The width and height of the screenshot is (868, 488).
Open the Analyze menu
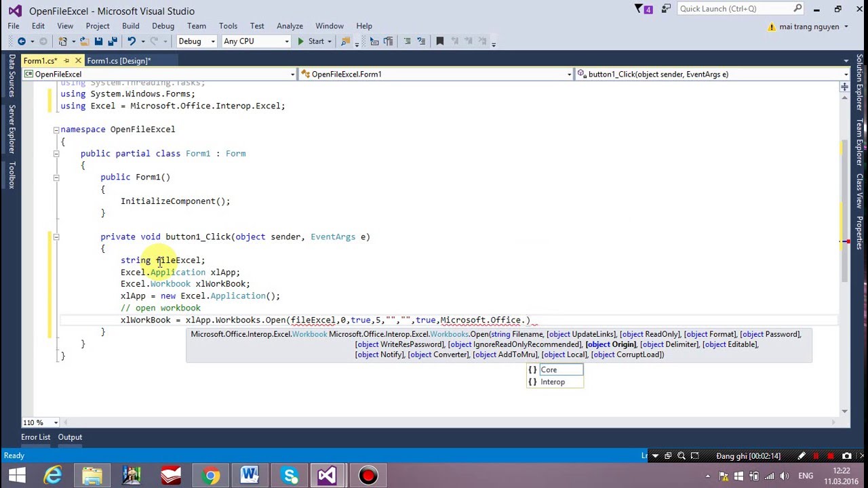click(290, 26)
